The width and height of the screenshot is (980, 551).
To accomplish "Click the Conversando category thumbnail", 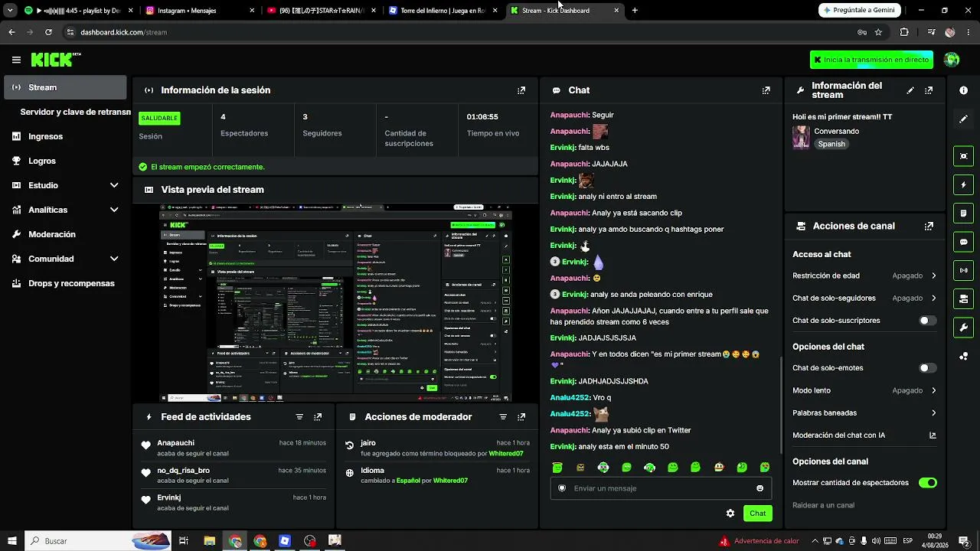I will (x=801, y=137).
